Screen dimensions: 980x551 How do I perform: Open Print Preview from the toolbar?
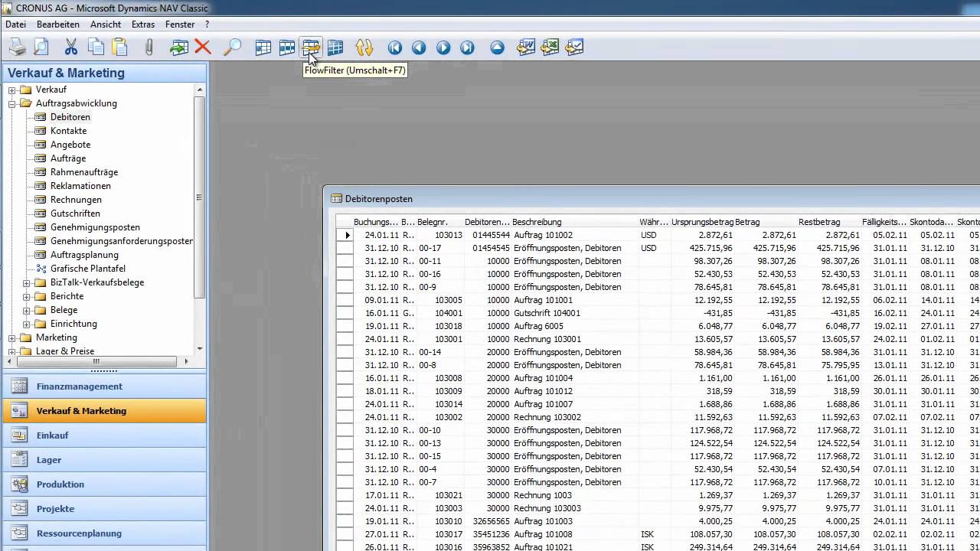pos(41,47)
